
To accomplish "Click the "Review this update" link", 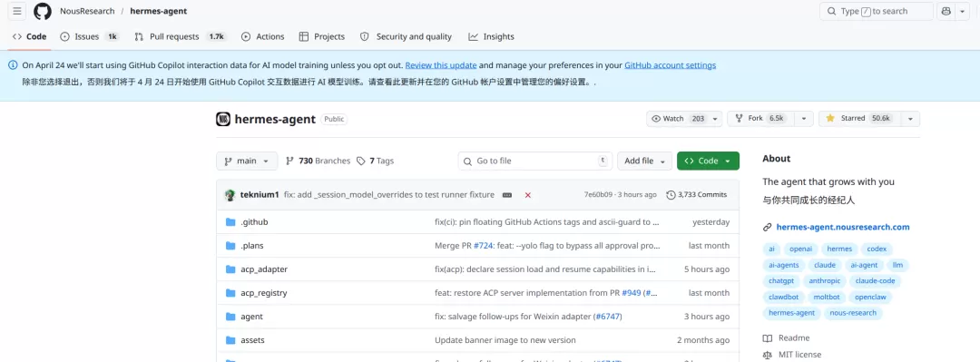I will point(441,65).
